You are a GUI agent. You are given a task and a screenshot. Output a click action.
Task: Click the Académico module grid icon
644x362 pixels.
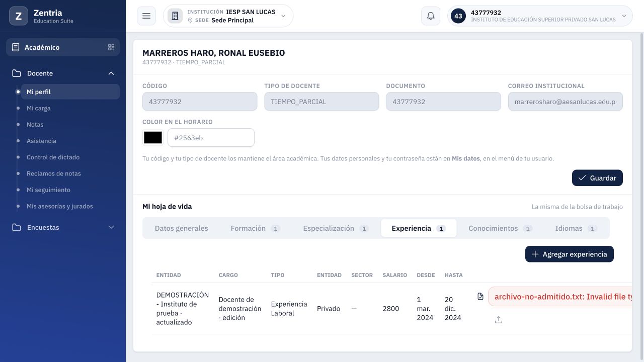(111, 47)
